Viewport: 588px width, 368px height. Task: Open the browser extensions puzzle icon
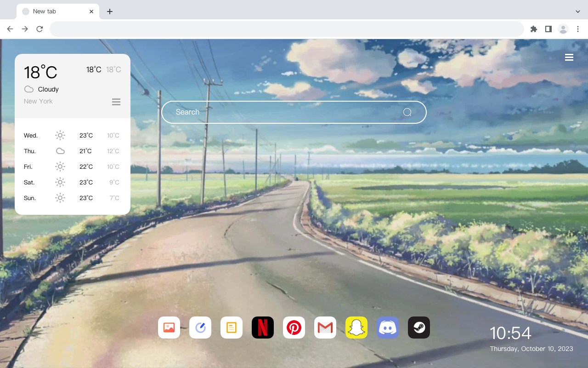click(x=534, y=29)
